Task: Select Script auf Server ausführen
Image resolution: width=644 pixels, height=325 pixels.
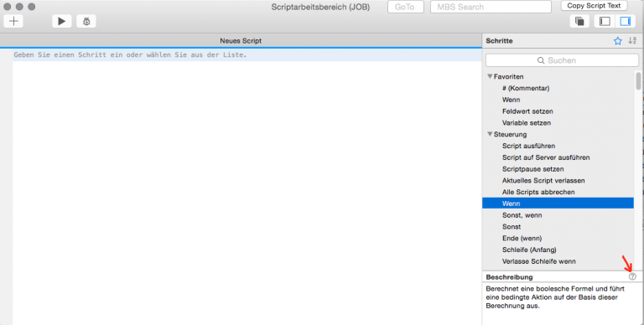Action: pyautogui.click(x=546, y=157)
